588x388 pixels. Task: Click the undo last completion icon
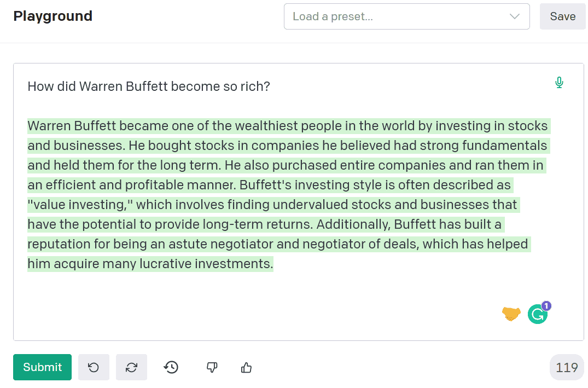(x=94, y=367)
